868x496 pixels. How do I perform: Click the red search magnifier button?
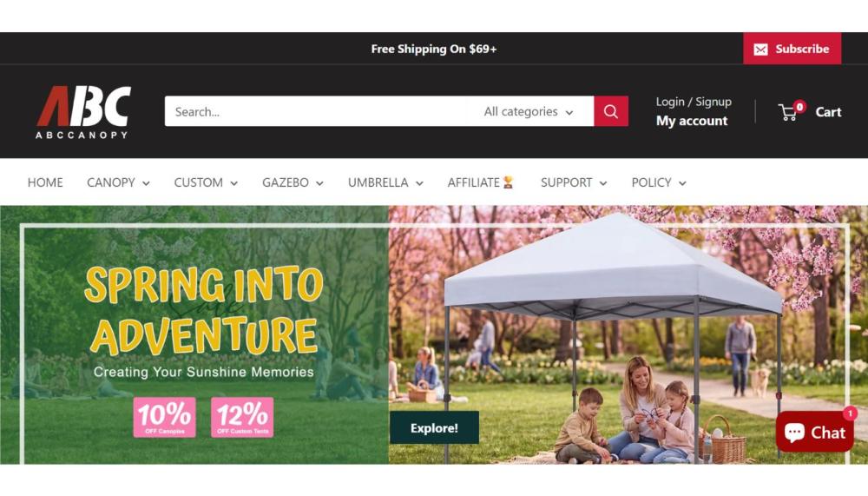[610, 111]
